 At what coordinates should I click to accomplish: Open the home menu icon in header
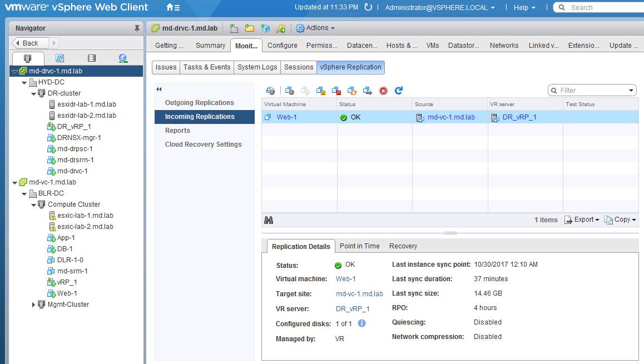(173, 7)
